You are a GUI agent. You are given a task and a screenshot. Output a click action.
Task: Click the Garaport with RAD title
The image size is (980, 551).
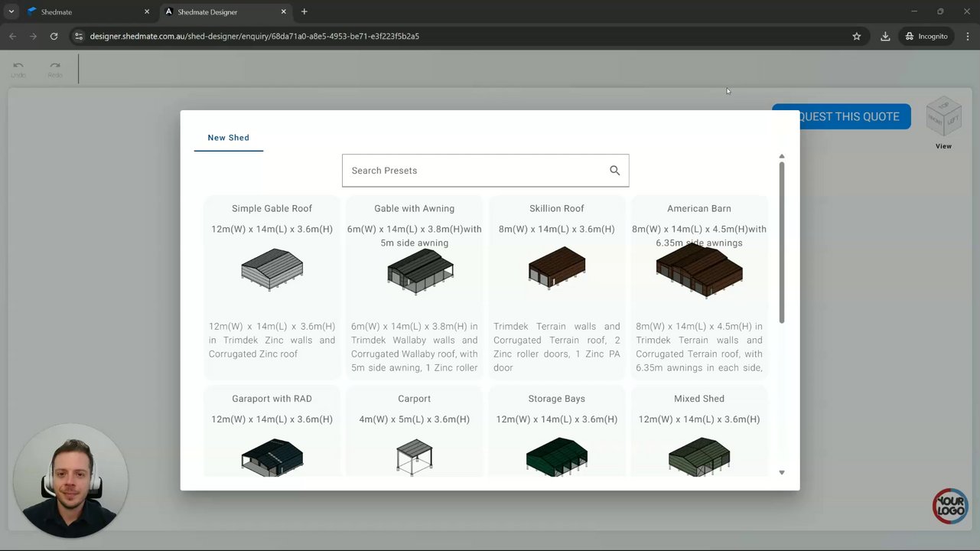272,399
